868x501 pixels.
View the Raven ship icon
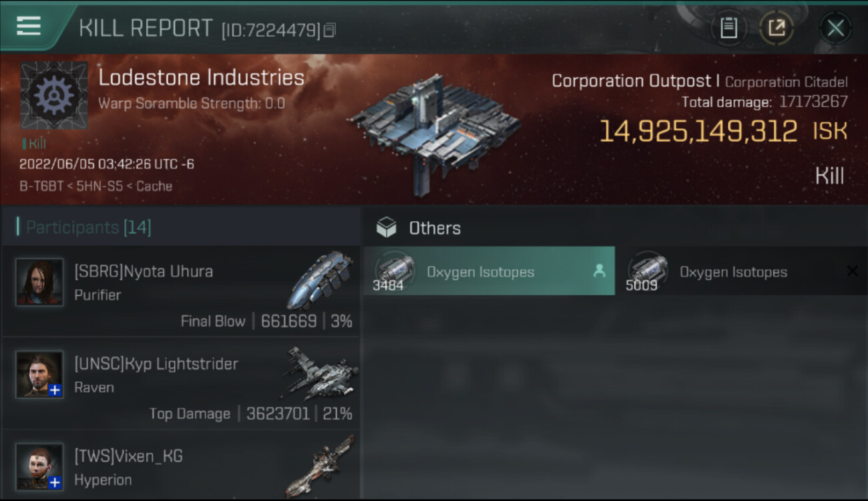point(320,373)
